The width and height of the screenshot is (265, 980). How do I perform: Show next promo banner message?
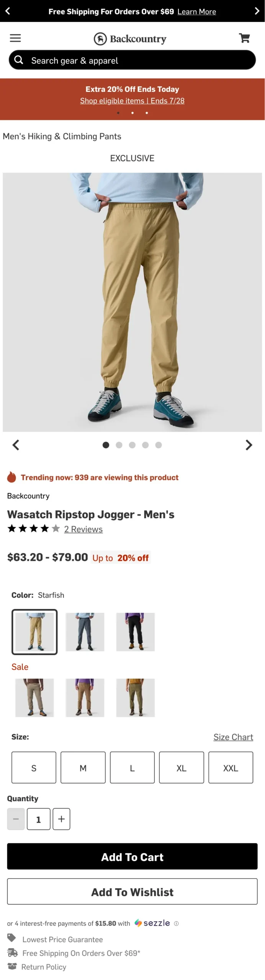pos(257,11)
